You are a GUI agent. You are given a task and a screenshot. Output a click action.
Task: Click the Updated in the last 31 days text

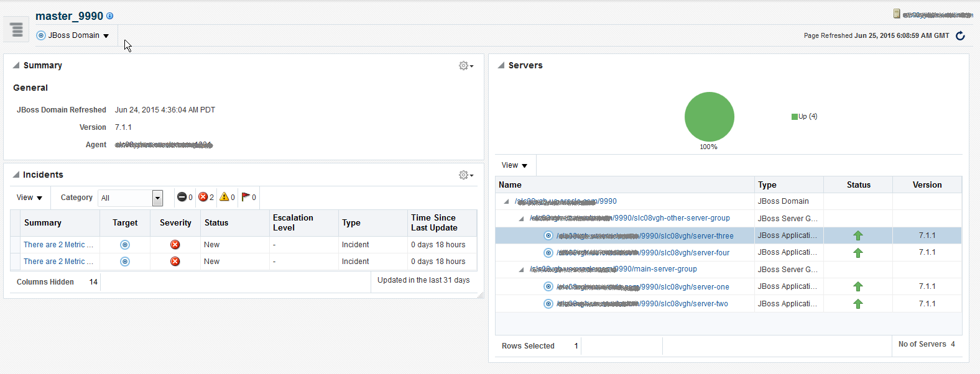point(423,280)
